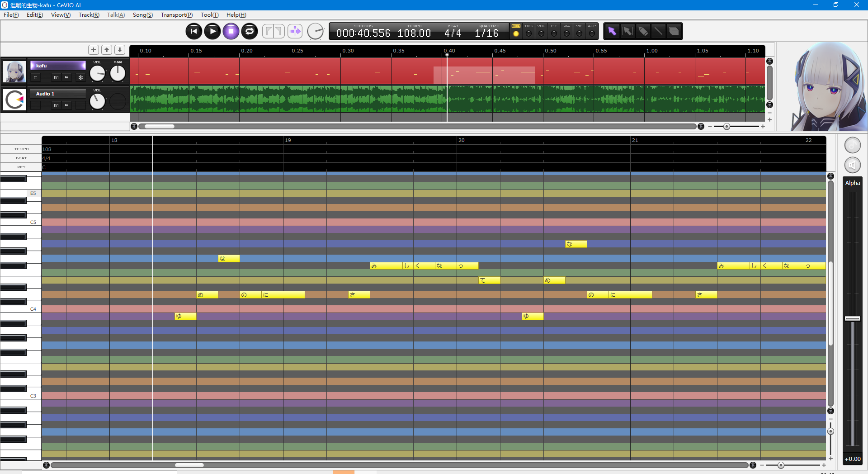
Task: Open the quantize 1/16 setting
Action: (488, 32)
